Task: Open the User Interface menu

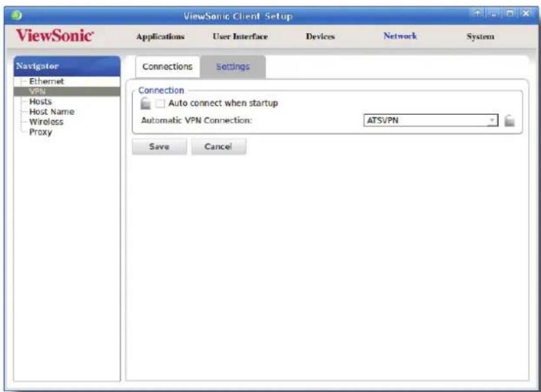Action: 240,36
